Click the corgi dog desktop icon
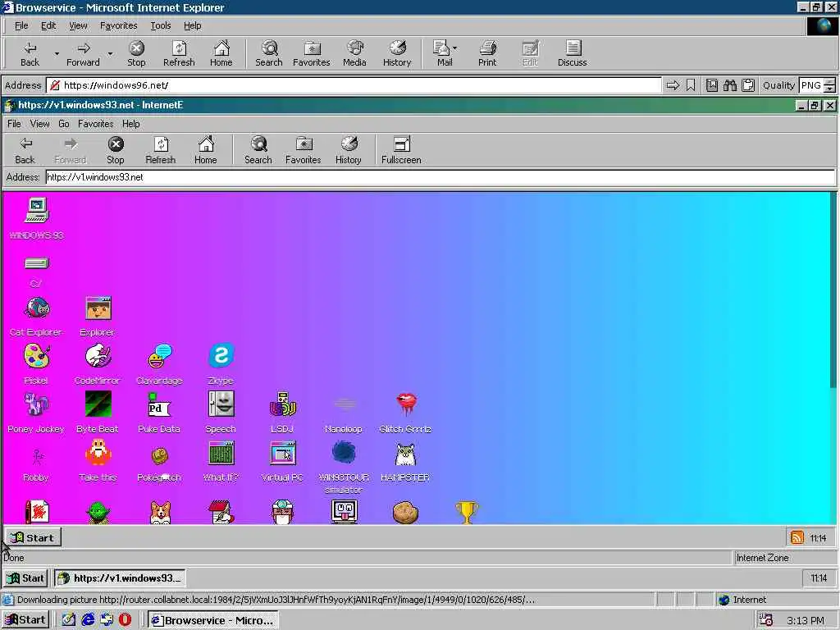This screenshot has height=630, width=840. pos(160,512)
